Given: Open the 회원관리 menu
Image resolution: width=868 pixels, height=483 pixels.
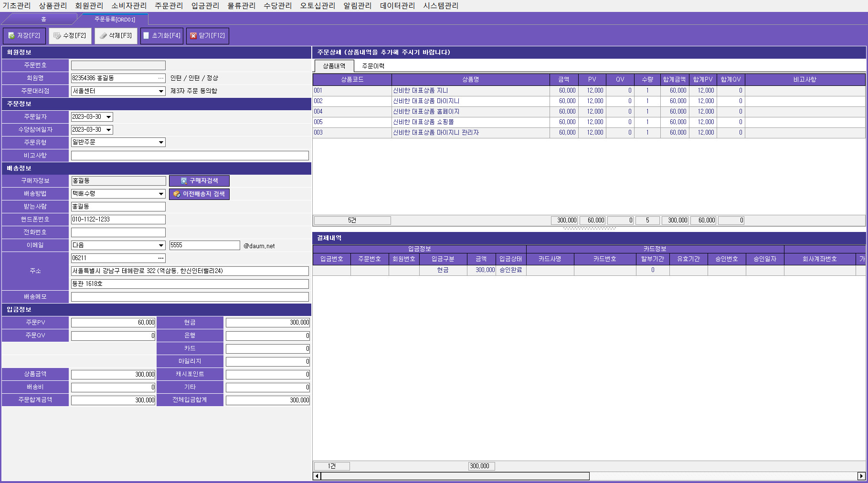Looking at the screenshot, I should pyautogui.click(x=89, y=6).
